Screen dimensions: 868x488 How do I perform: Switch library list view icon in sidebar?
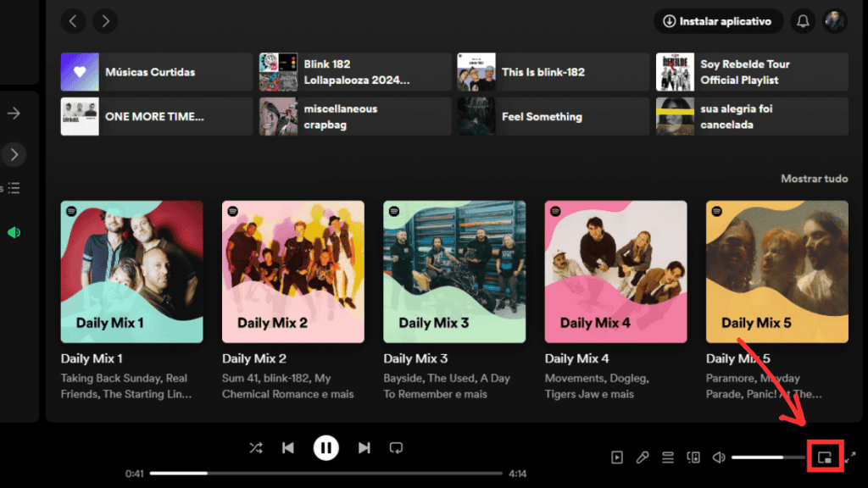click(x=14, y=188)
